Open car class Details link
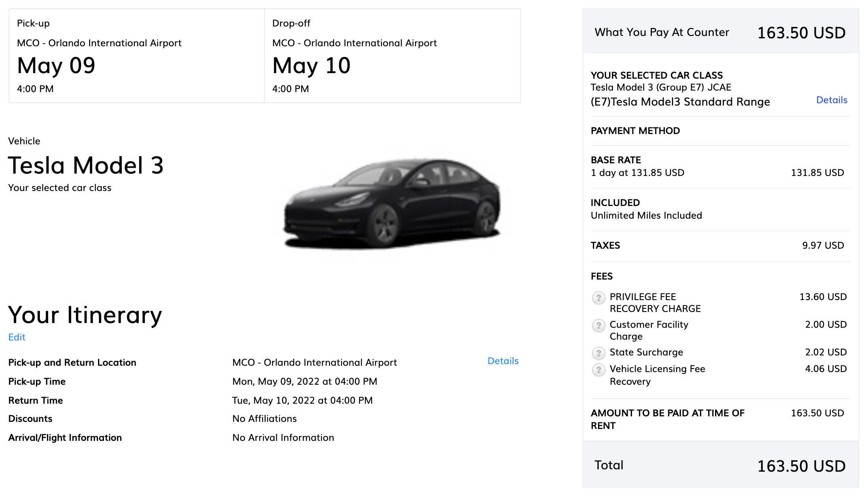868x497 pixels. 832,100
